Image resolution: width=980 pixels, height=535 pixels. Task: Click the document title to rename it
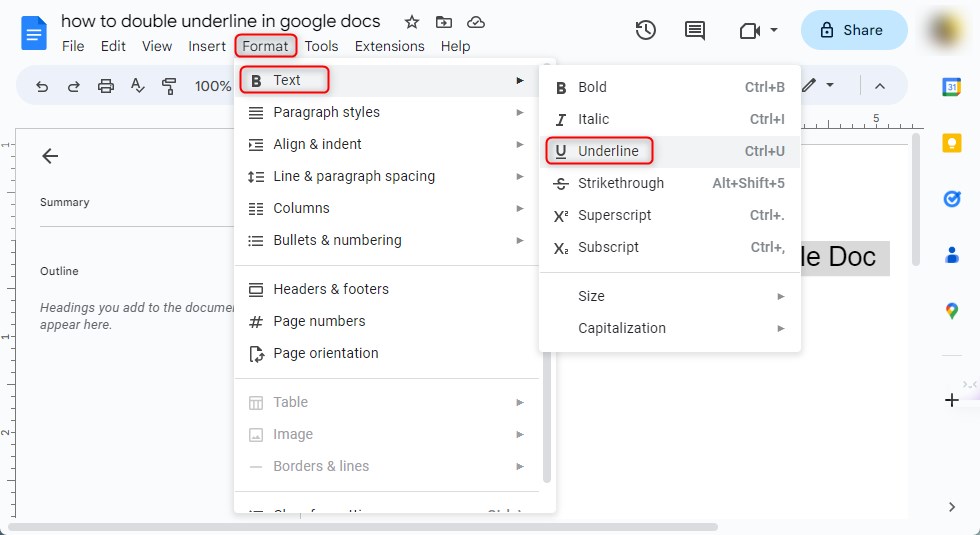[221, 21]
